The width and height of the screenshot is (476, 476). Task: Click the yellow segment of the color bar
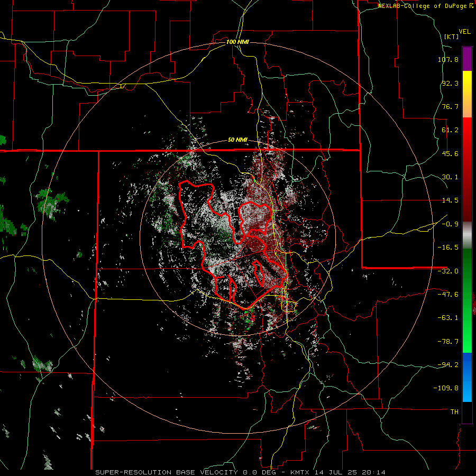(x=467, y=82)
